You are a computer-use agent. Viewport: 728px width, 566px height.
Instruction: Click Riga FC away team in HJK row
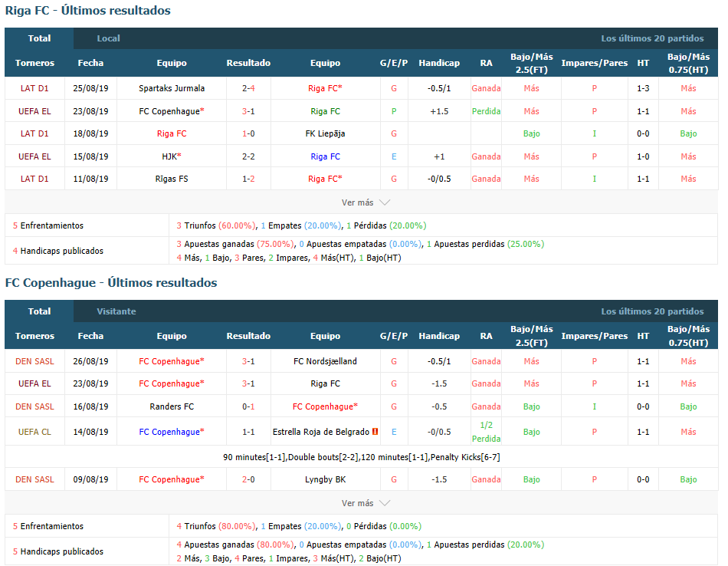click(325, 156)
